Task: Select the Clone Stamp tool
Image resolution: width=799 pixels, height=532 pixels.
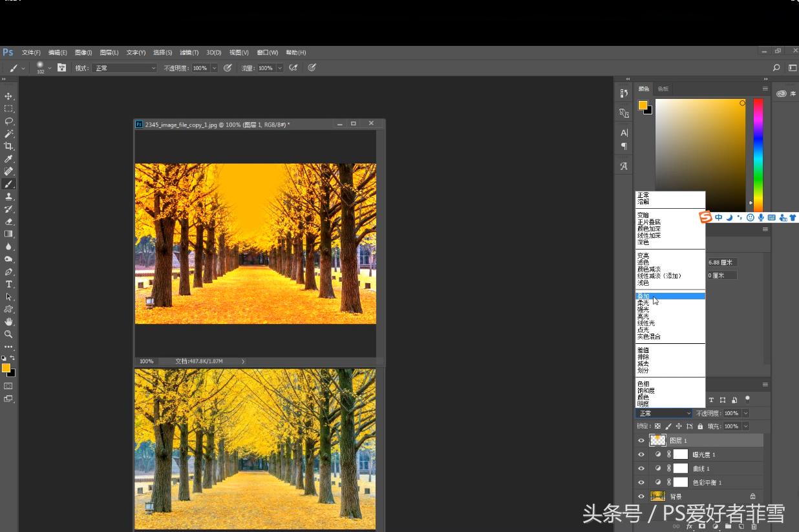Action: 8,197
